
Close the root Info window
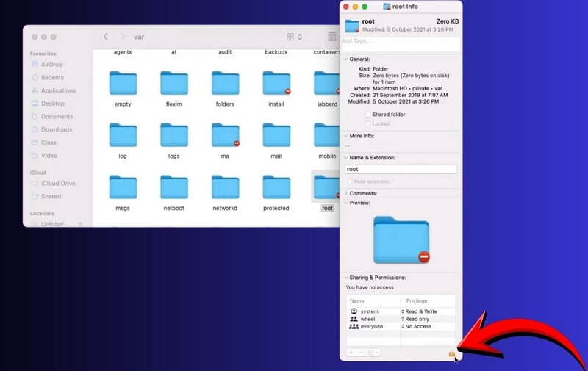(346, 7)
